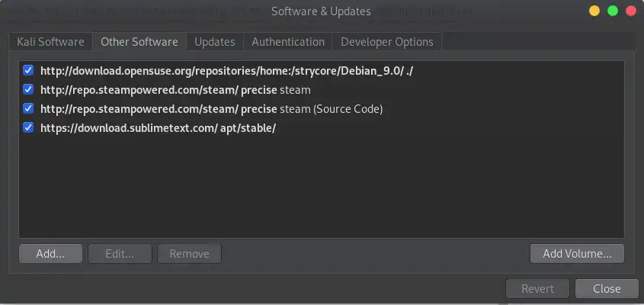Uncheck the sublimetext apt/stable checkbox
Viewport: 644px width, 305px height.
coord(28,127)
